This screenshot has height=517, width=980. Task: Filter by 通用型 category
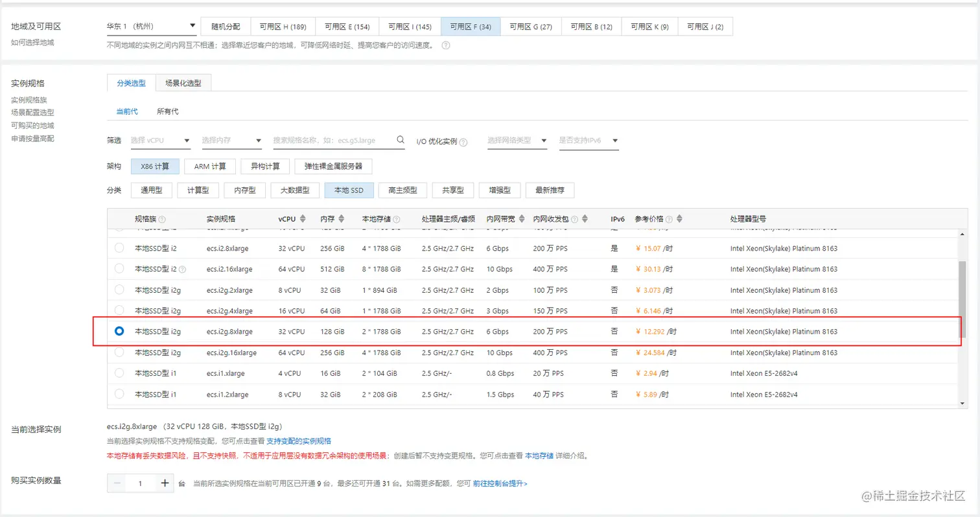[x=151, y=190]
